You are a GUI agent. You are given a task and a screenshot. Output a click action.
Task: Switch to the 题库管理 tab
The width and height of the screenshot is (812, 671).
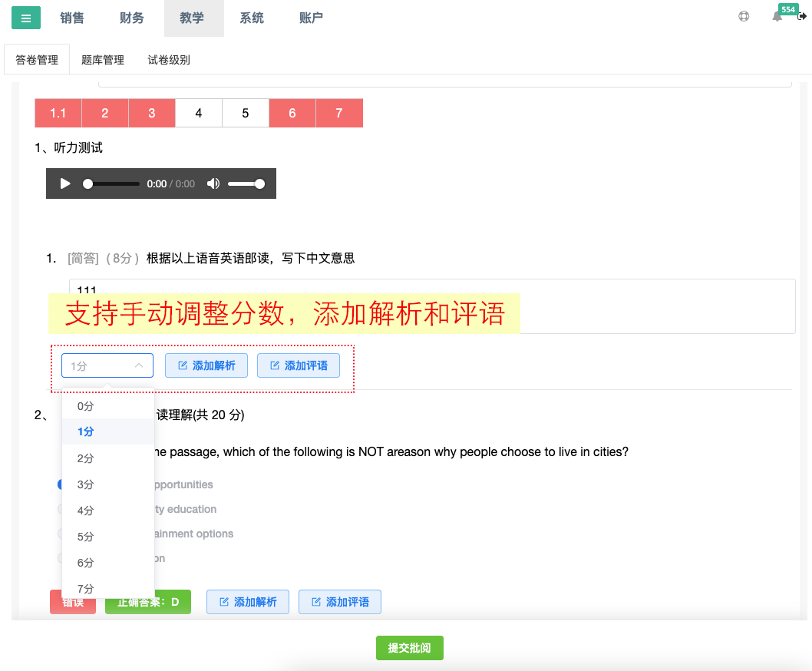[103, 60]
